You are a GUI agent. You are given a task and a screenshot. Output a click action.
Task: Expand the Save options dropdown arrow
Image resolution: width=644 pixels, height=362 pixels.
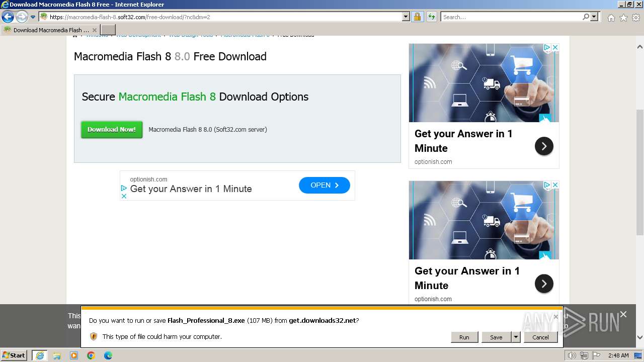516,337
